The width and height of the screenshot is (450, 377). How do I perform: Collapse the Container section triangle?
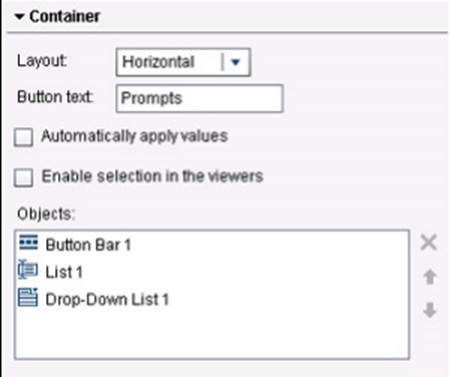(20, 16)
